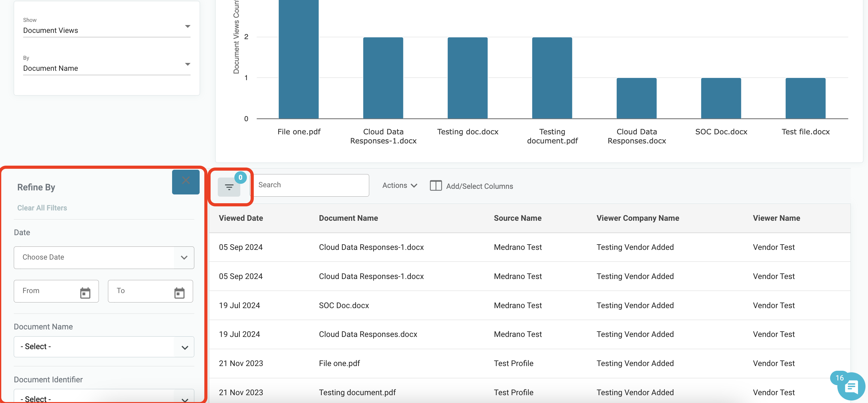Image resolution: width=868 pixels, height=403 pixels.
Task: Click the 19 Jul 2024 date for SOC Doc.docx
Action: tap(239, 305)
